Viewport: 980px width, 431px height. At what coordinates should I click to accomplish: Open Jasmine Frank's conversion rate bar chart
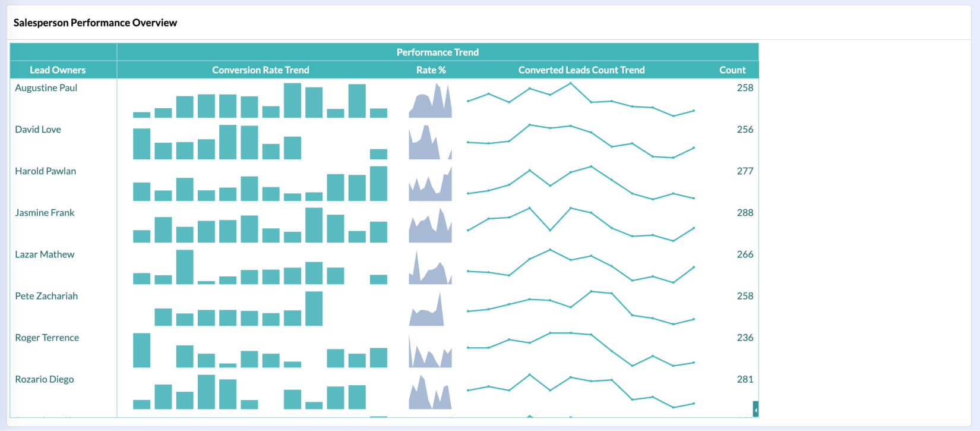(260, 225)
